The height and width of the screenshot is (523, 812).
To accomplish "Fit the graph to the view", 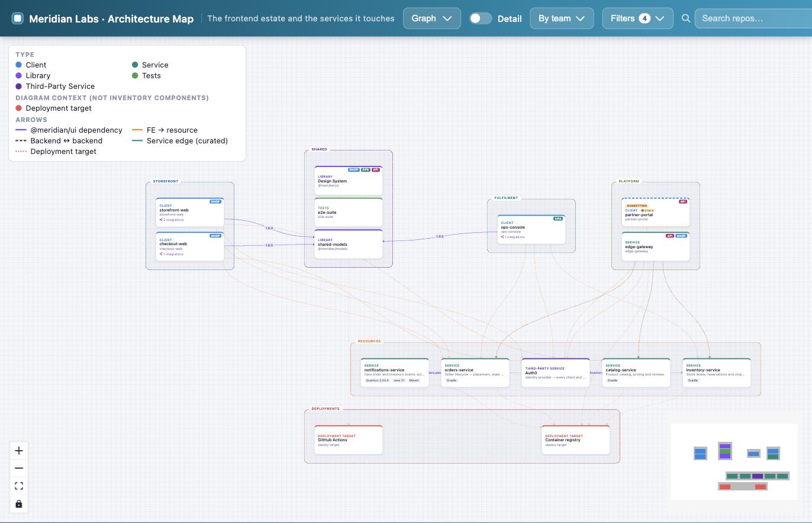I will coord(19,486).
